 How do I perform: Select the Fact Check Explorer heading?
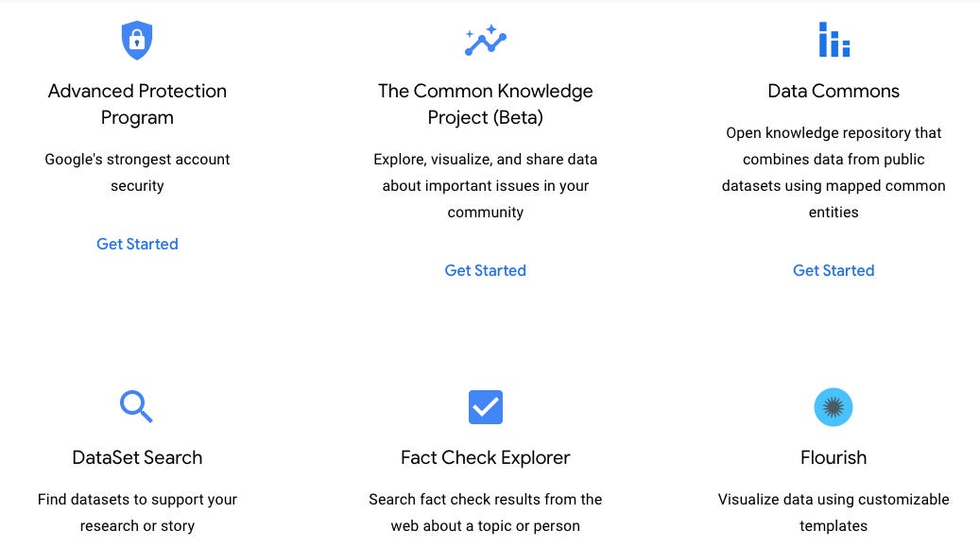485,457
